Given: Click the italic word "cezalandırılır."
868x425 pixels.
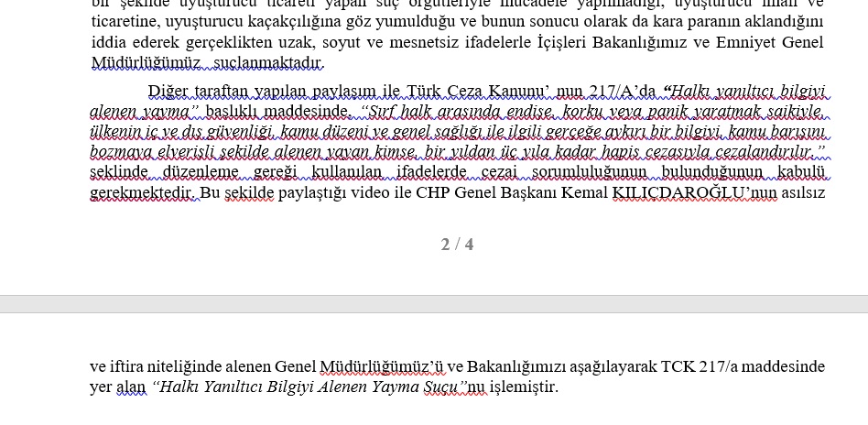Looking at the screenshot, I should [765, 152].
